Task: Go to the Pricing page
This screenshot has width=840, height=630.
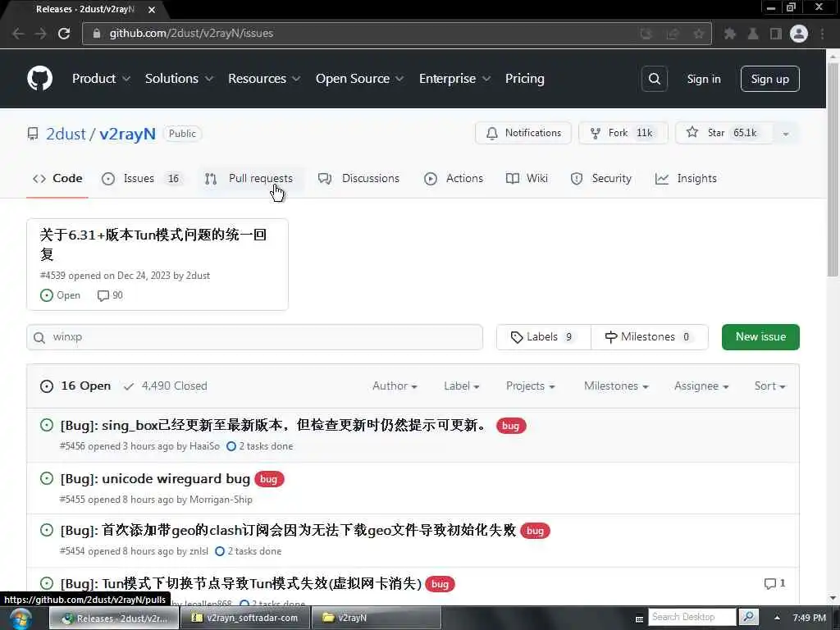Action: [x=524, y=79]
